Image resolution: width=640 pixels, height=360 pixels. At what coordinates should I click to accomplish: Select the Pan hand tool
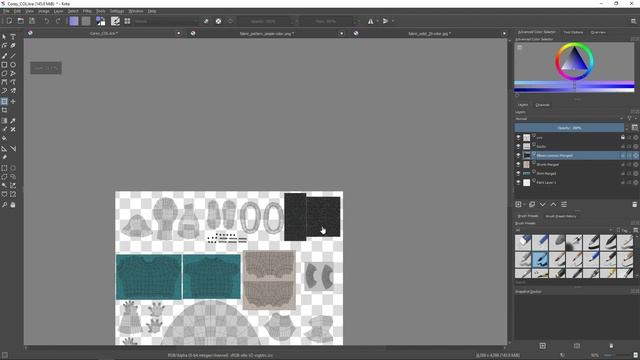(x=13, y=205)
